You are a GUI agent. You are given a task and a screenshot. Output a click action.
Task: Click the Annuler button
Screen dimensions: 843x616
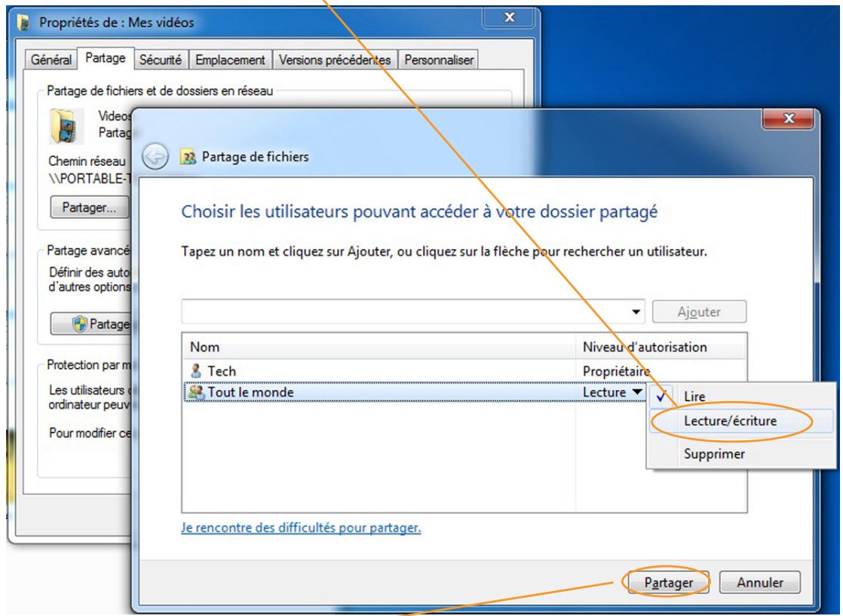coord(759,582)
